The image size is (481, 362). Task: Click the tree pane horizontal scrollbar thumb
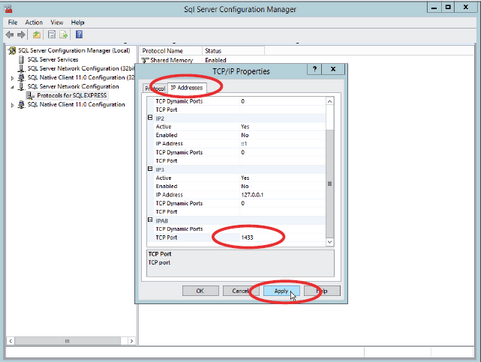pos(68,341)
